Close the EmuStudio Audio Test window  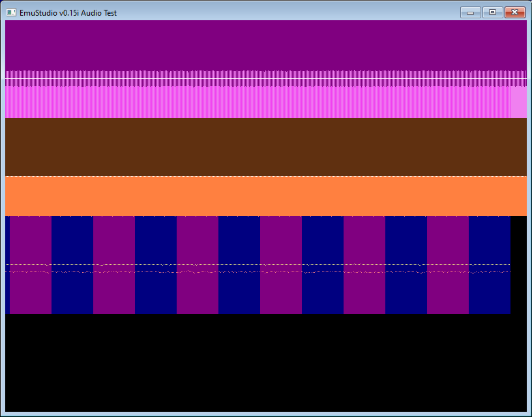515,12
